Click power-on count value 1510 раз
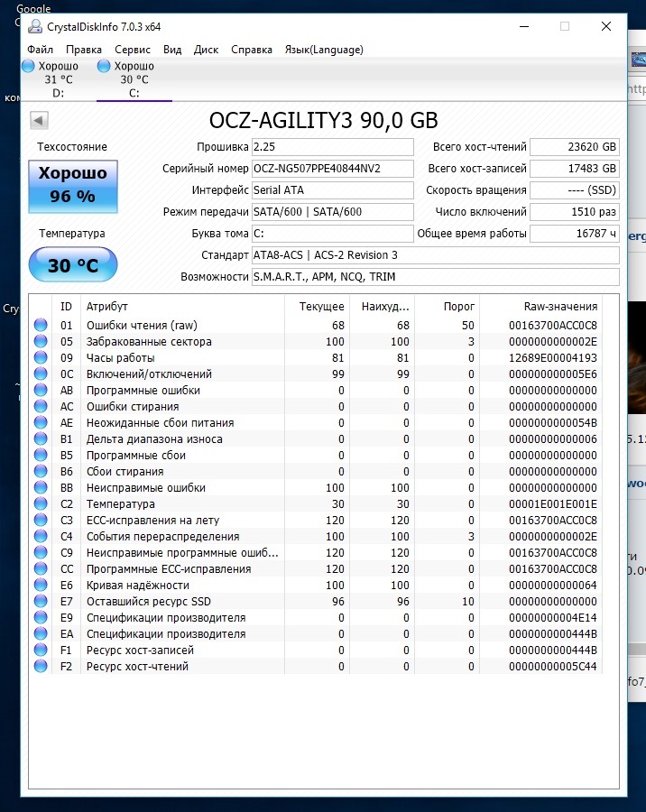The image size is (646, 812). click(575, 212)
